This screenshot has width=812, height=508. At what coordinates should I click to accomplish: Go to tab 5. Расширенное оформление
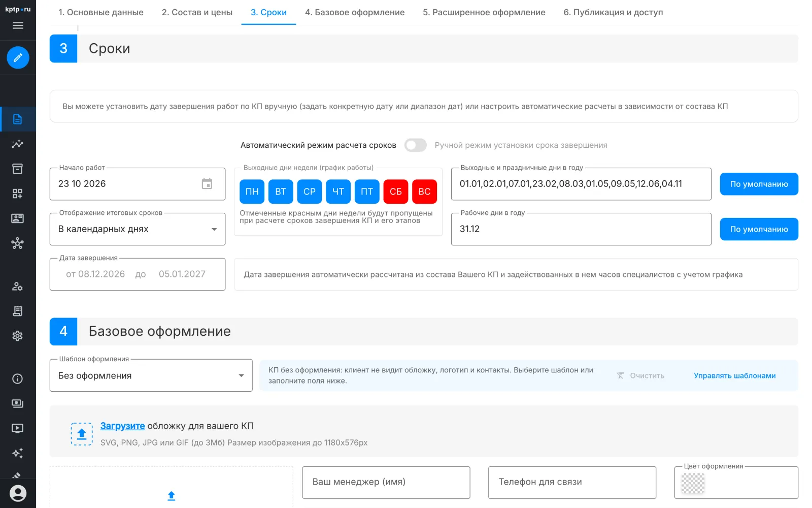(484, 12)
